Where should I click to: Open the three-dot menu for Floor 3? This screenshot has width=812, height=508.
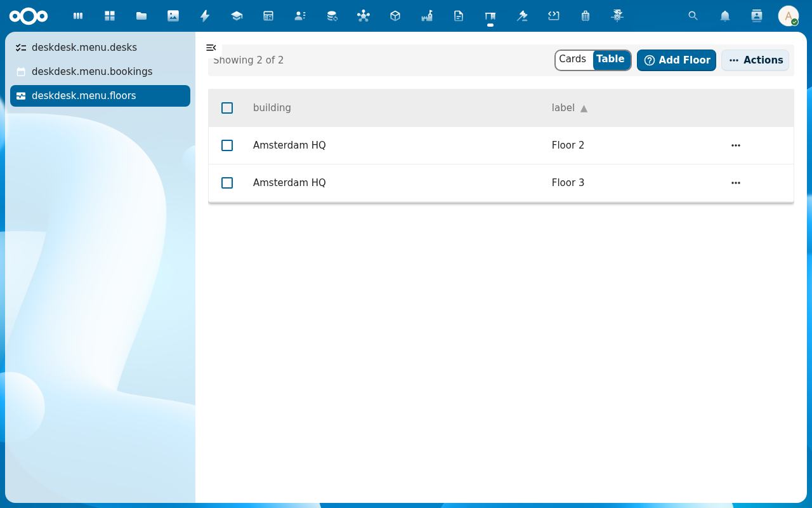coord(736,183)
